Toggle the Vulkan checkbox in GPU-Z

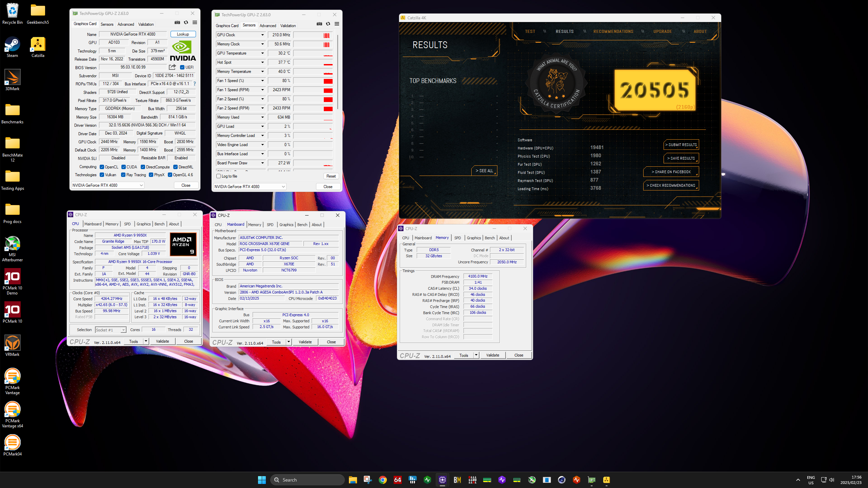coord(102,175)
